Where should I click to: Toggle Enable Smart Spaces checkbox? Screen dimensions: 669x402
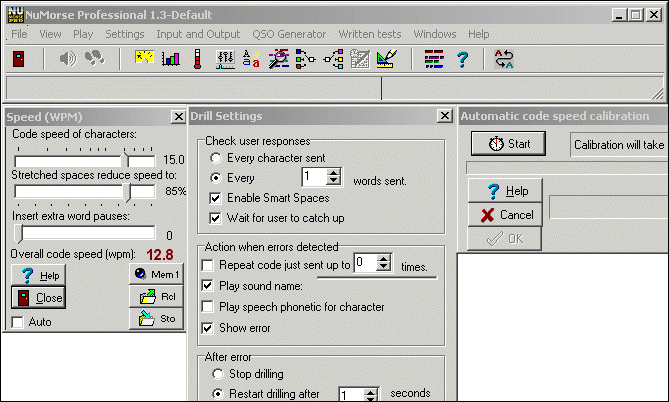(215, 198)
